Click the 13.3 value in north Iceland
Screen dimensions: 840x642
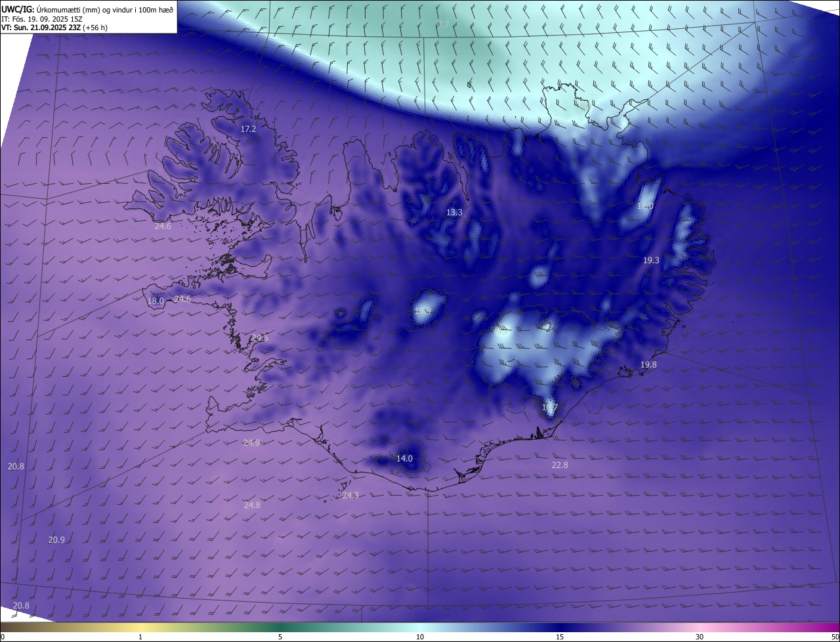pyautogui.click(x=454, y=213)
